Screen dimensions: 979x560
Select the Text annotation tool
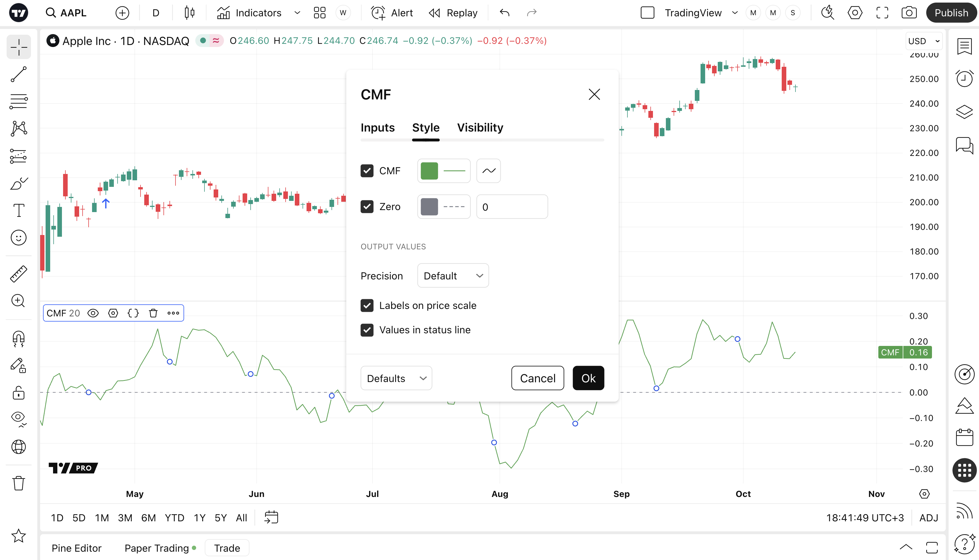(18, 210)
